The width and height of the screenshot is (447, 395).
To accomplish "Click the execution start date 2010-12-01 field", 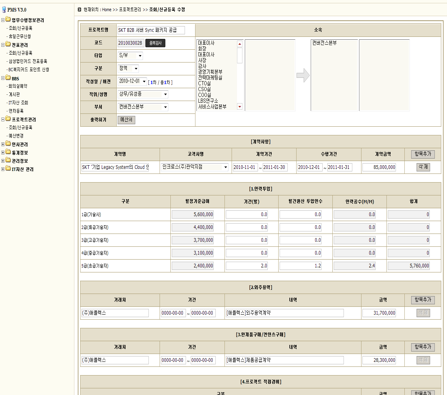I will click(310, 167).
